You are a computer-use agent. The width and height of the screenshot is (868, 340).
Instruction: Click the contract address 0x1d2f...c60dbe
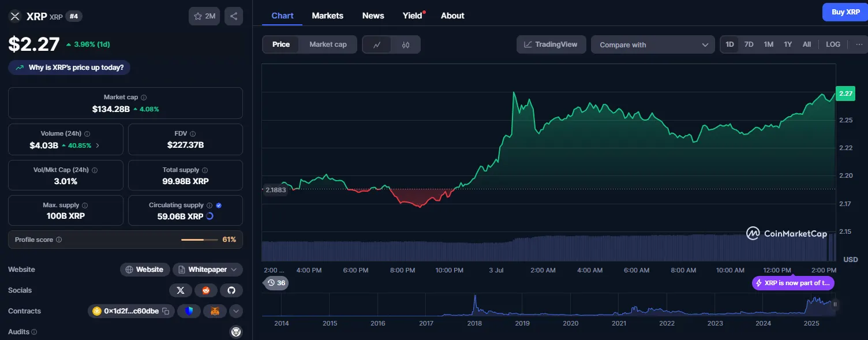131,311
